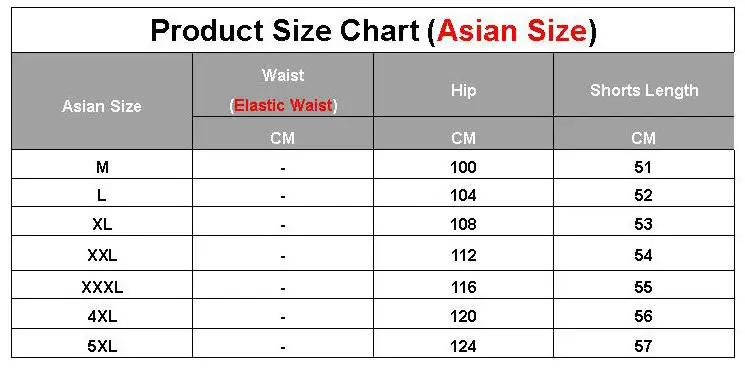Click the 5XL size row label
The width and height of the screenshot is (745, 368).
(102, 346)
